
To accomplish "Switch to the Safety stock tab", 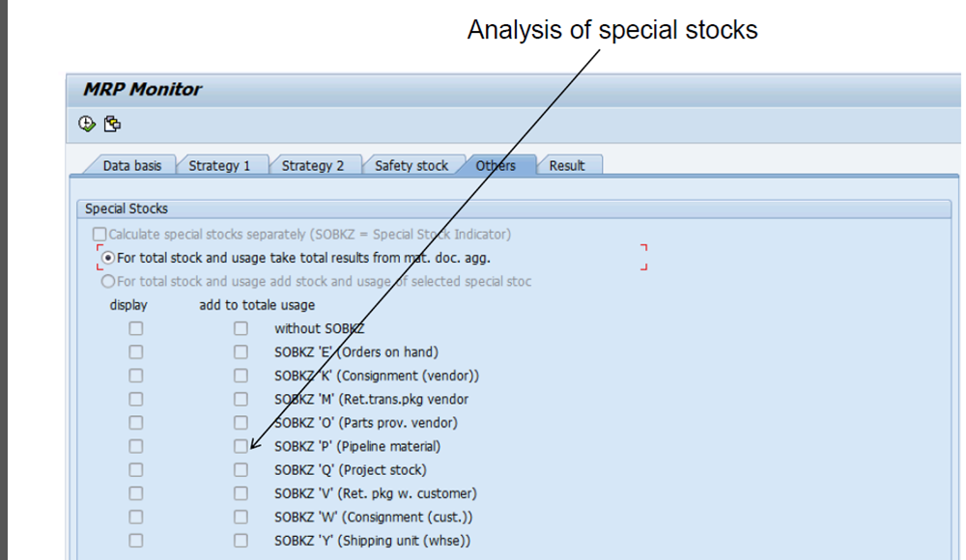I will [x=411, y=165].
